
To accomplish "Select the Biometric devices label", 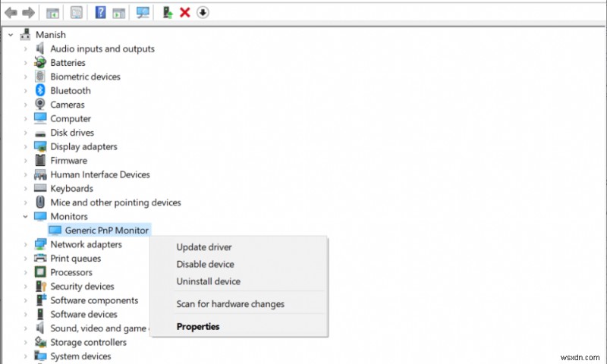I will coord(85,77).
